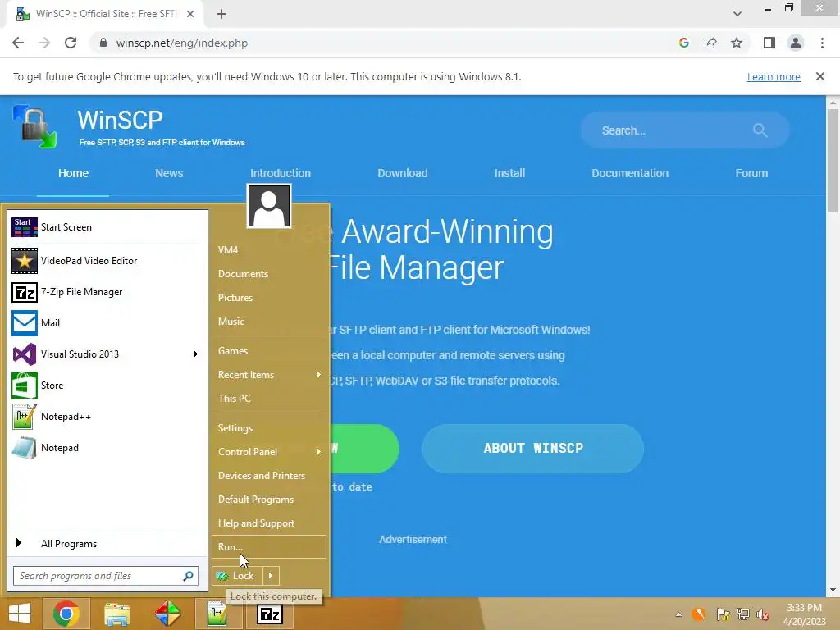Screen dimensions: 840x630
Task: Click the Windows Start button
Action: [20, 614]
